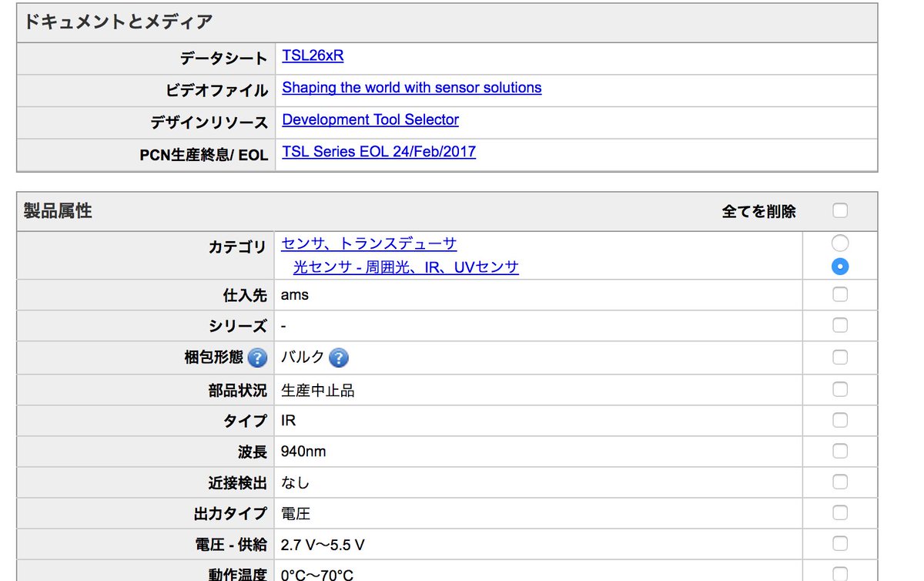Tick the 全てを削除 checkbox in header
This screenshot has height=581, width=924.
click(x=840, y=210)
